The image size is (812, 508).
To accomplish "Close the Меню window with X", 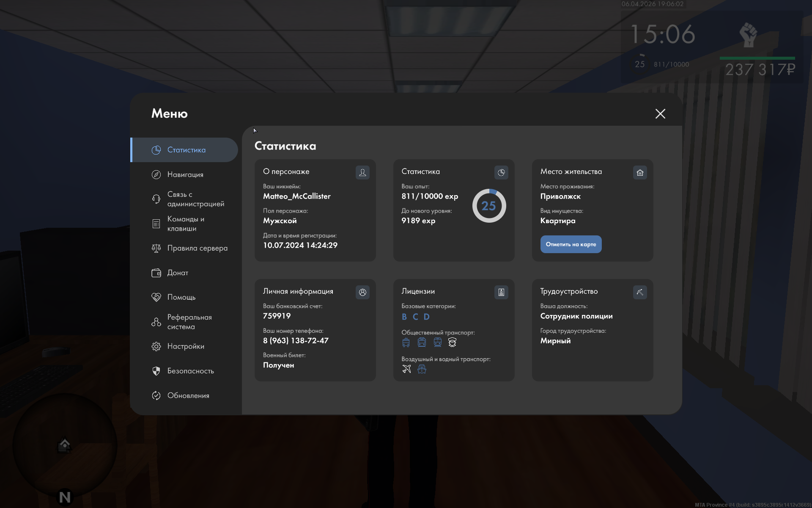I will [x=660, y=113].
